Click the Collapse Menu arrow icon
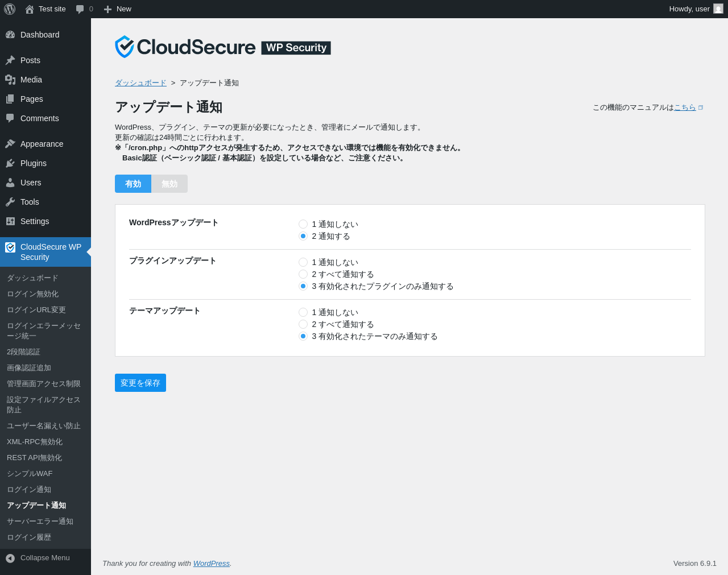The height and width of the screenshot is (575, 728). [x=10, y=558]
